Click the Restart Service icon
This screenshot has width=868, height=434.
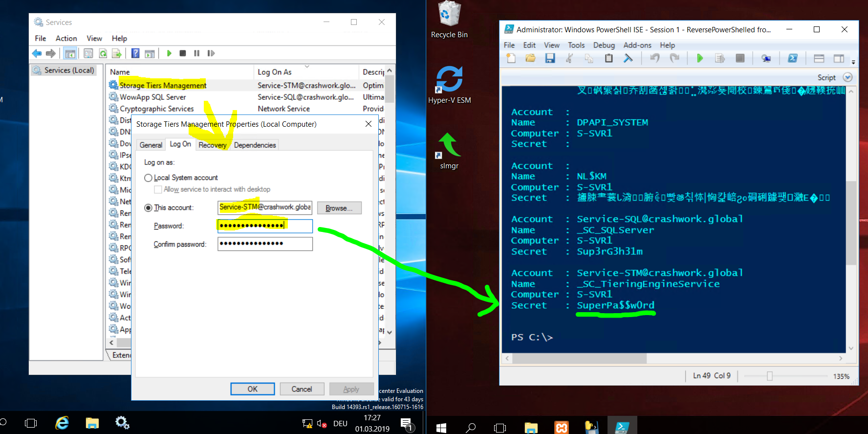(x=211, y=53)
